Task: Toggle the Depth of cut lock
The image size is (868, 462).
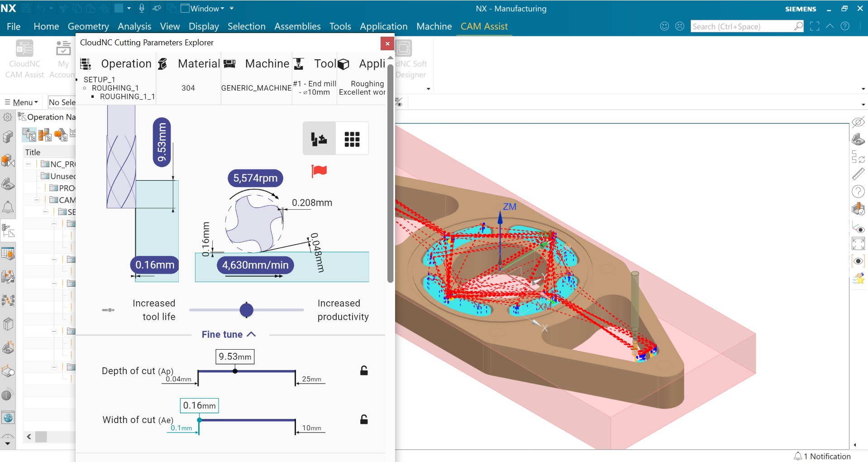Action: [364, 371]
